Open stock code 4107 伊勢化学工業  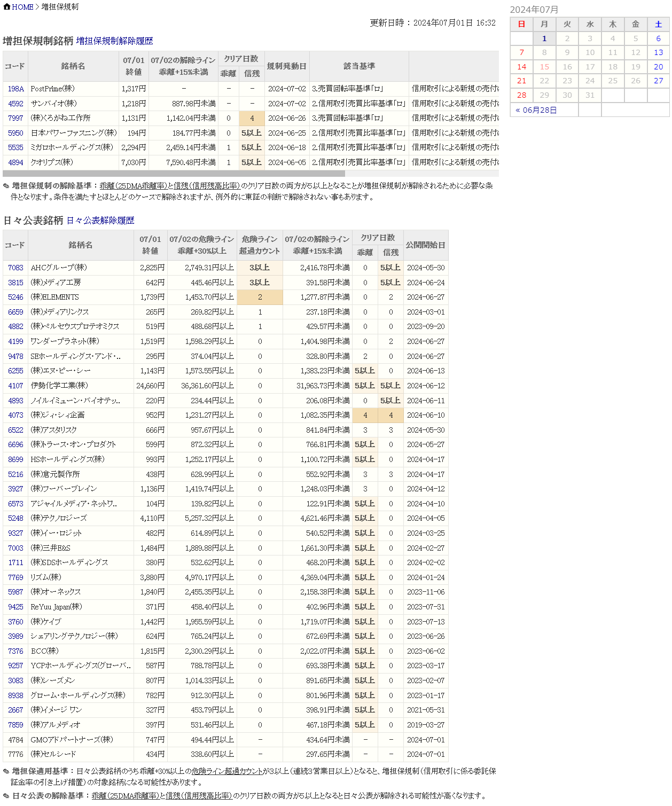[x=15, y=386]
